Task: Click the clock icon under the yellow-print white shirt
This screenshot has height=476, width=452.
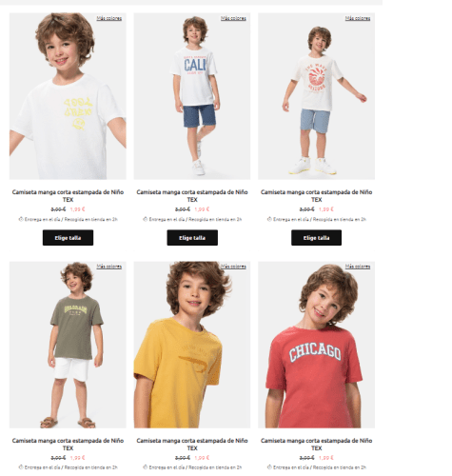Action: pos(21,219)
